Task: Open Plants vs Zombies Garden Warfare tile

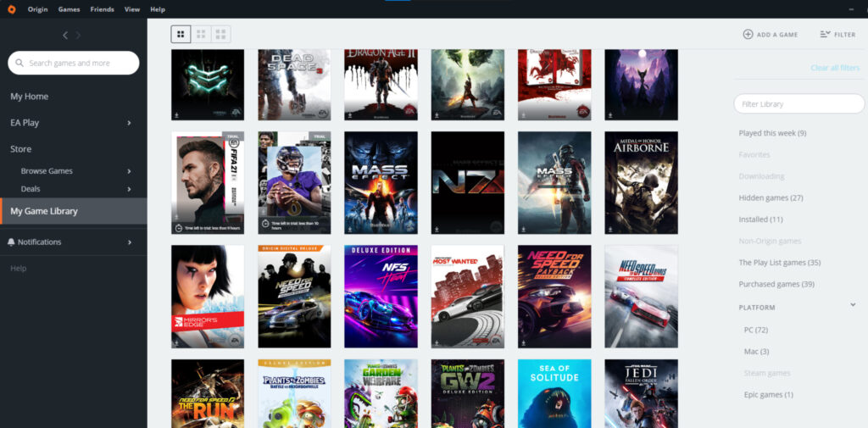Action: click(x=381, y=393)
